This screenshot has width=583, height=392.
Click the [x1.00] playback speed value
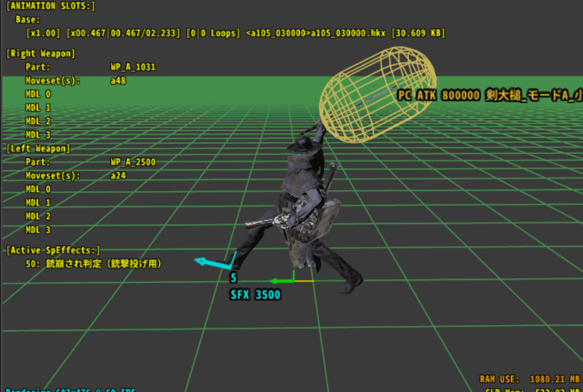[x=43, y=33]
